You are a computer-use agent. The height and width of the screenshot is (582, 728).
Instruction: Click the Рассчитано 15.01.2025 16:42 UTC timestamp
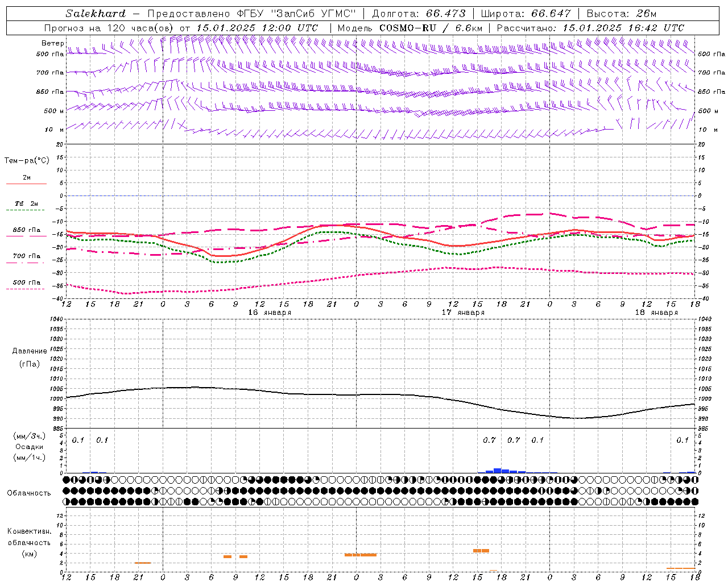tap(591, 28)
